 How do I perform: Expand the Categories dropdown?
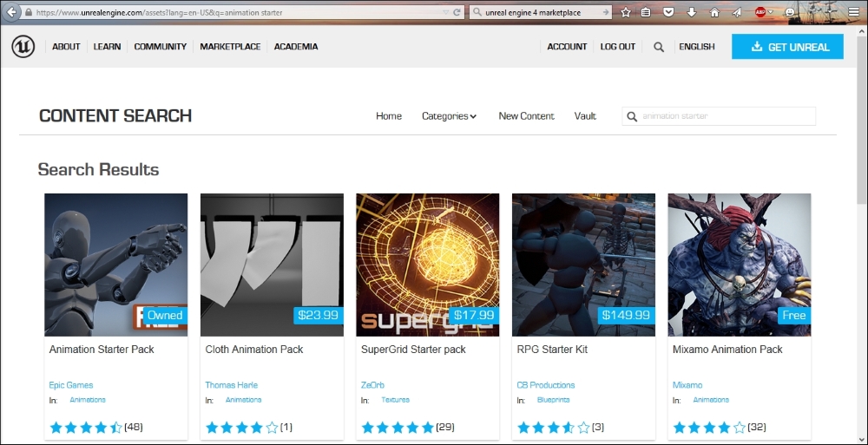coord(449,116)
